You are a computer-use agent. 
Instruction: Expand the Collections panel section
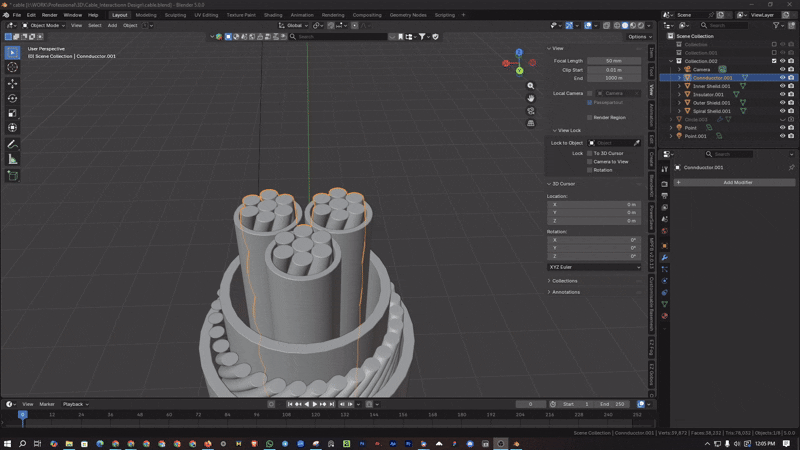tap(565, 280)
